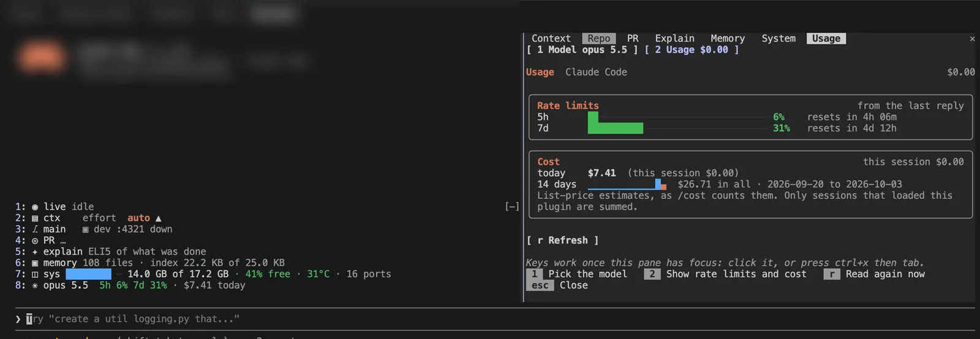Image resolution: width=980 pixels, height=339 pixels.
Task: Click 'resets in 4d 12h' text
Action: [851, 128]
